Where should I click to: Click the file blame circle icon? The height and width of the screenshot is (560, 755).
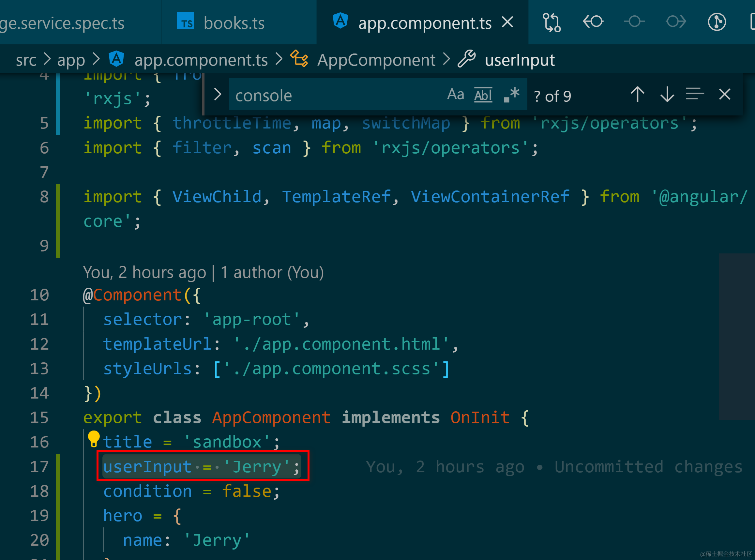717,23
